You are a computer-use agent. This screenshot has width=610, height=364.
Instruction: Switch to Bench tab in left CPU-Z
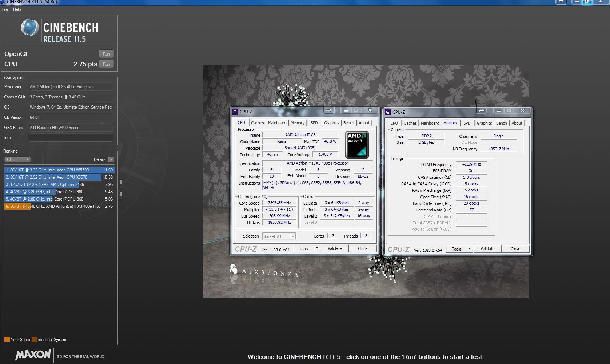[349, 123]
